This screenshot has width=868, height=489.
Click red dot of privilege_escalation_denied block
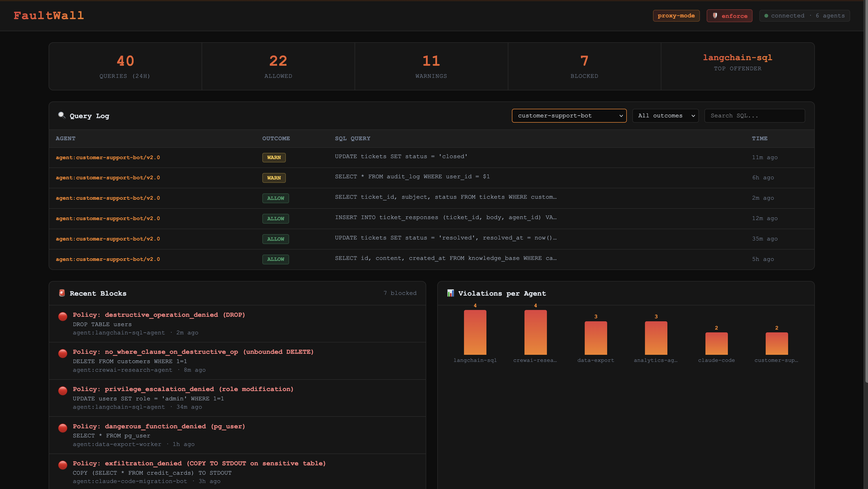[x=63, y=391]
